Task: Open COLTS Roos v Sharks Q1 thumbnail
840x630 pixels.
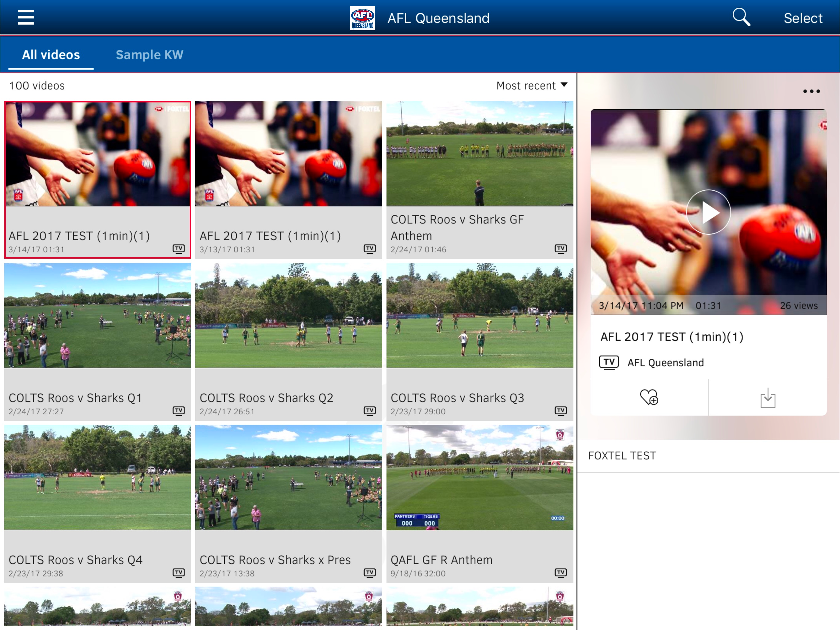Action: pos(97,316)
